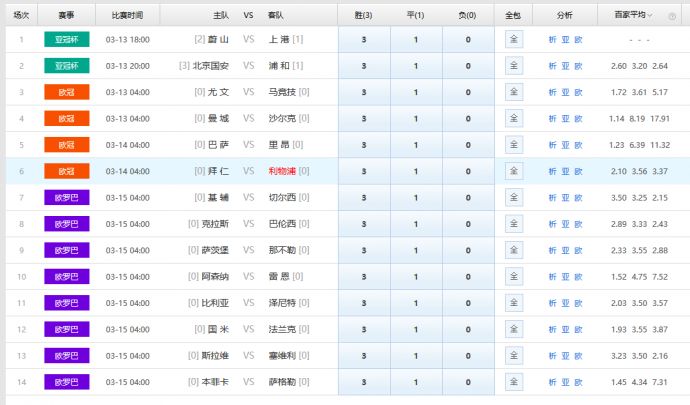Screen dimensions: 690x405
Task: Click away team 切尔西
Action: (x=282, y=198)
